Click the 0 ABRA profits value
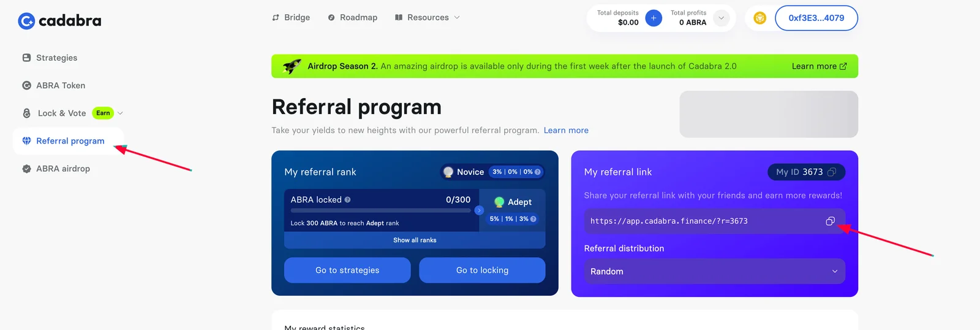Image resolution: width=980 pixels, height=330 pixels. pos(693,22)
